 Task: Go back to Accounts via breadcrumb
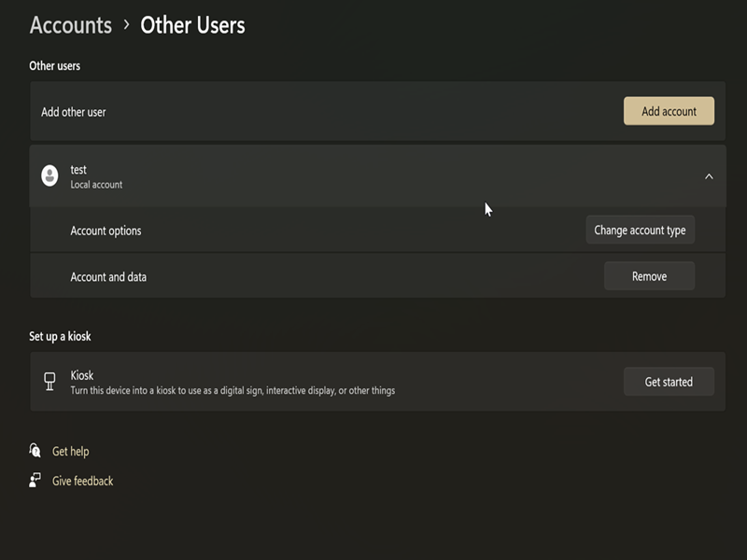[x=70, y=25]
